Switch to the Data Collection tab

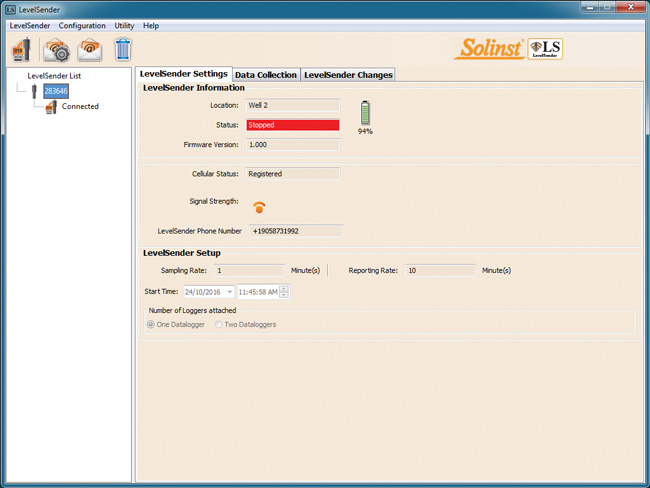265,75
